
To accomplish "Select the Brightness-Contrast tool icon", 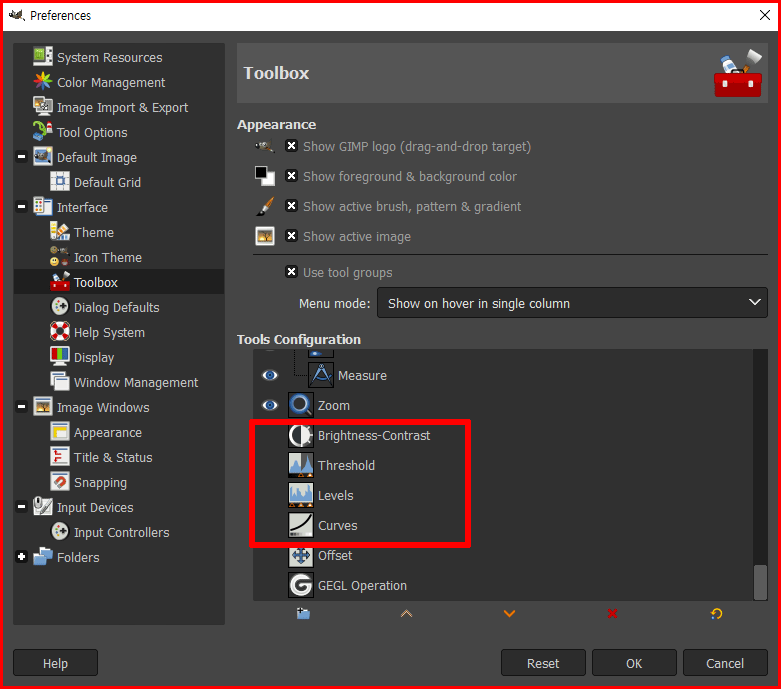I will (301, 435).
